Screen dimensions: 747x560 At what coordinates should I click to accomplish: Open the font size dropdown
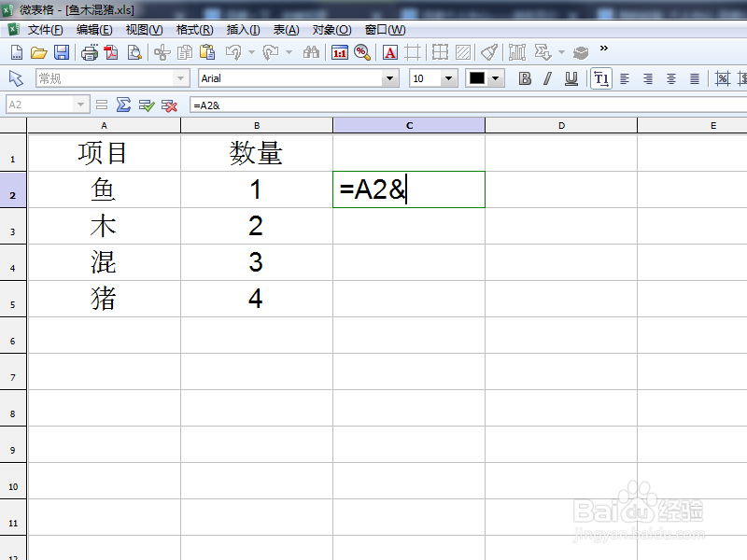tap(448, 78)
